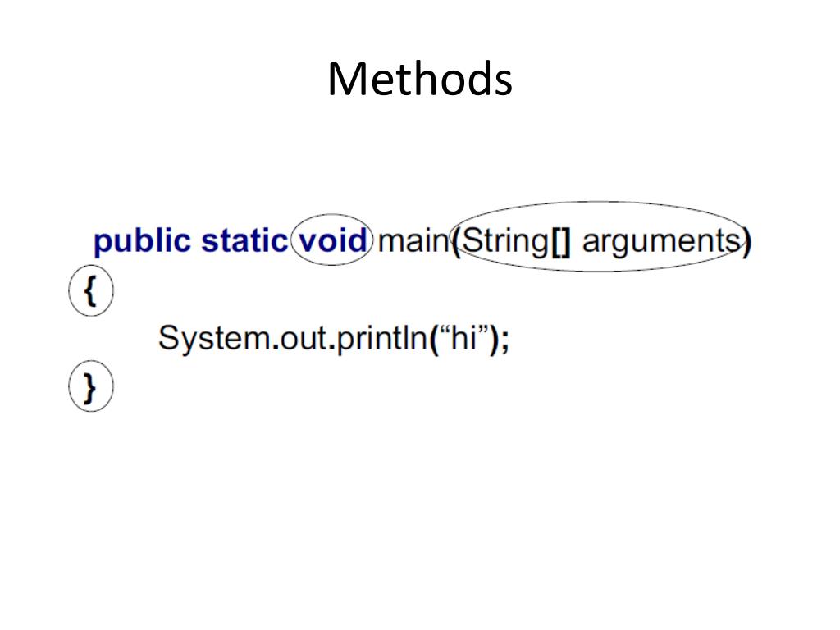
Task: Click the static keyword
Action: pyautogui.click(x=244, y=240)
